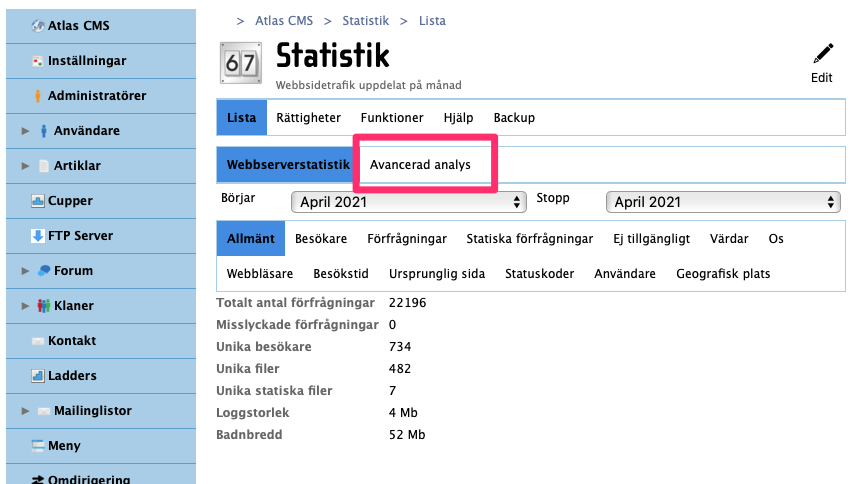Open the Backup tab
867x484 pixels.
tap(514, 118)
